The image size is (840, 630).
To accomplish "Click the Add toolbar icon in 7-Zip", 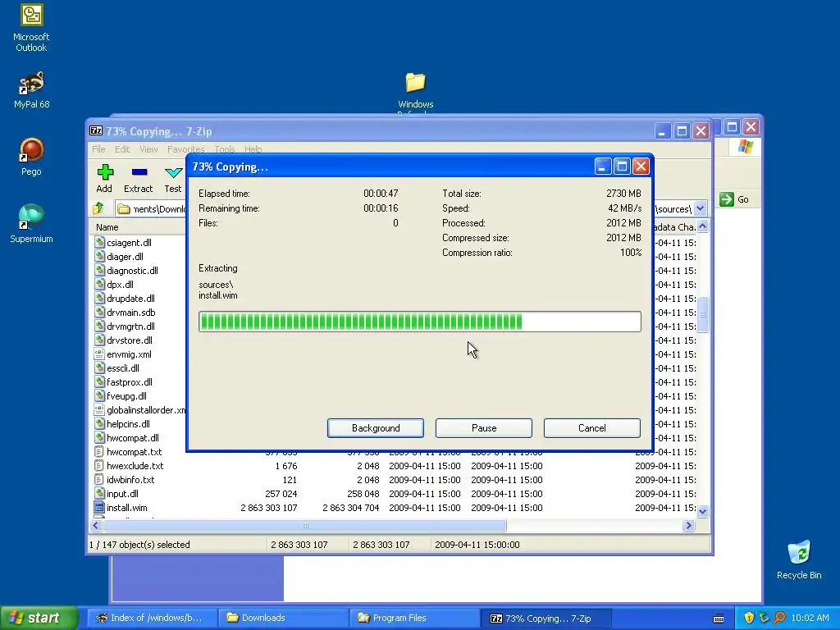I will (x=105, y=172).
